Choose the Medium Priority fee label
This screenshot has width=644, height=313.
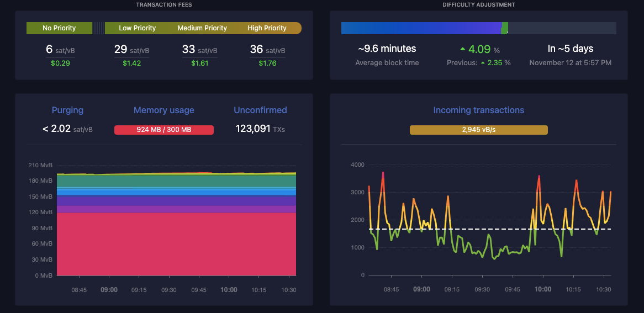(x=202, y=28)
